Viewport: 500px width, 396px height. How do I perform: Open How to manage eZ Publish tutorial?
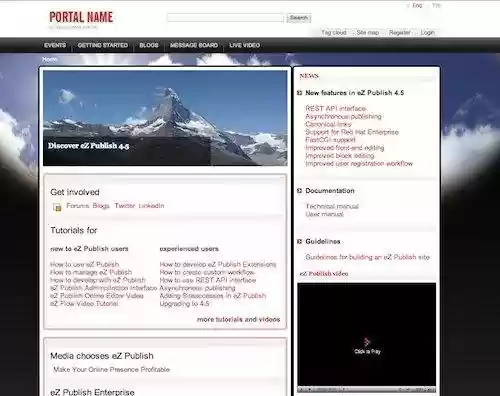91,272
